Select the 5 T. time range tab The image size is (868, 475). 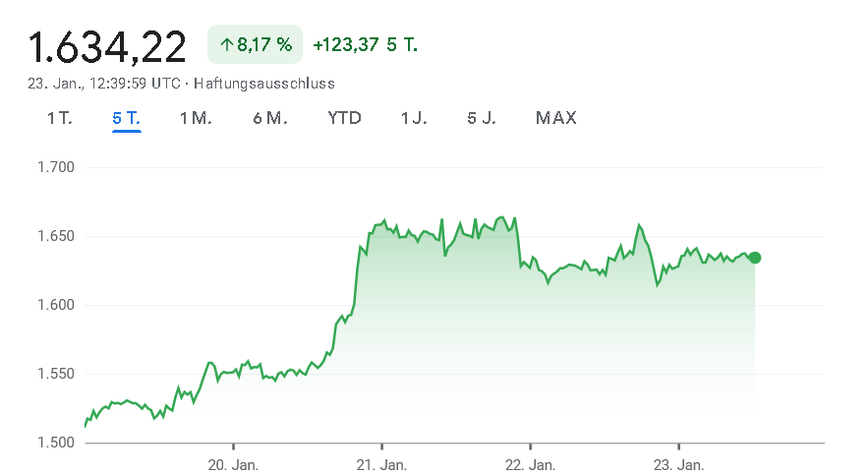(x=126, y=118)
